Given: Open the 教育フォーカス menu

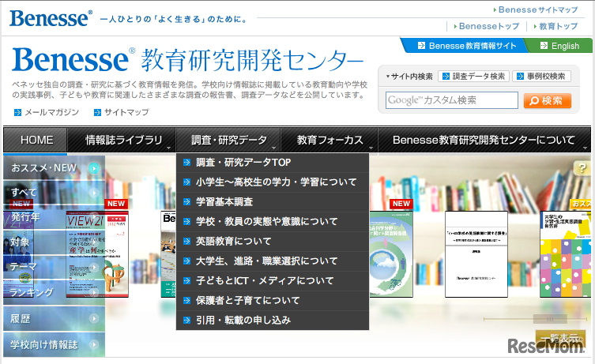Looking at the screenshot, I should coord(329,140).
